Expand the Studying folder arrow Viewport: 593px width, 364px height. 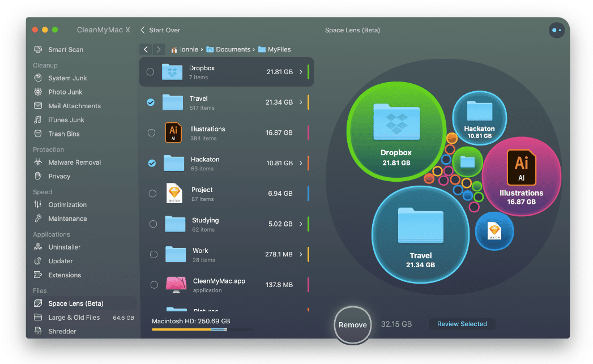tap(301, 224)
